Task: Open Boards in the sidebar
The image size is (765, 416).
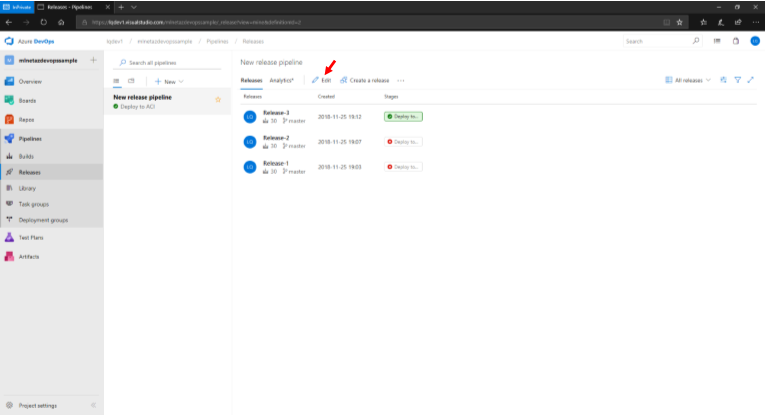Action: pos(29,100)
